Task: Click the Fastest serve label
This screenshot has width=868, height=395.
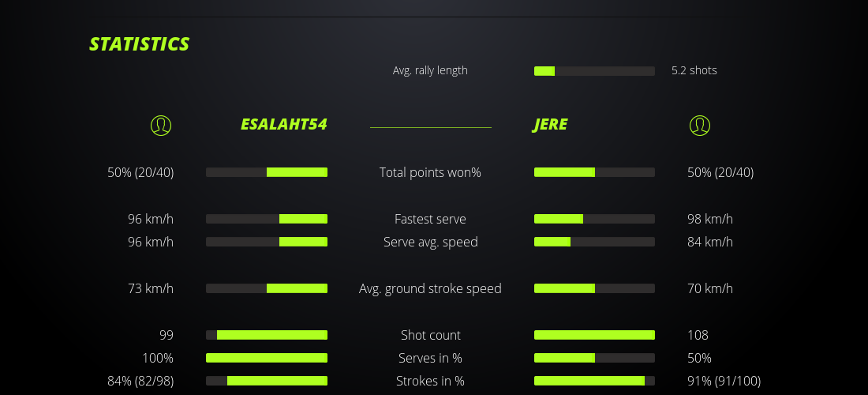Action: click(x=430, y=219)
